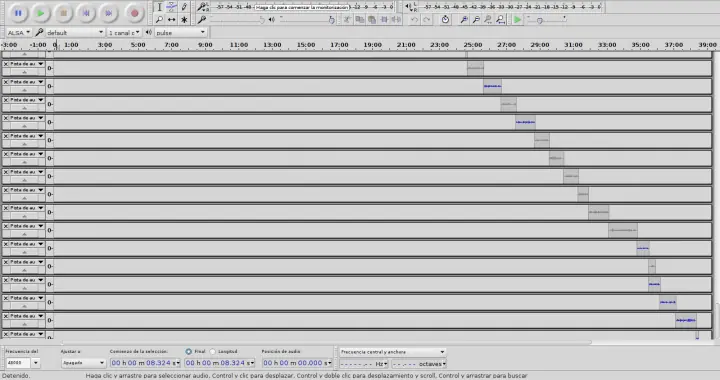Open the 'default' recording device dropdown
720x380 pixels.
tap(75, 33)
